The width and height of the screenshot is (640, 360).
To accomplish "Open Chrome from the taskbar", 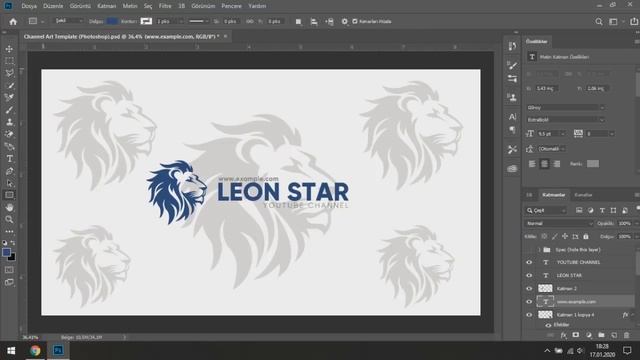I will click(35, 351).
